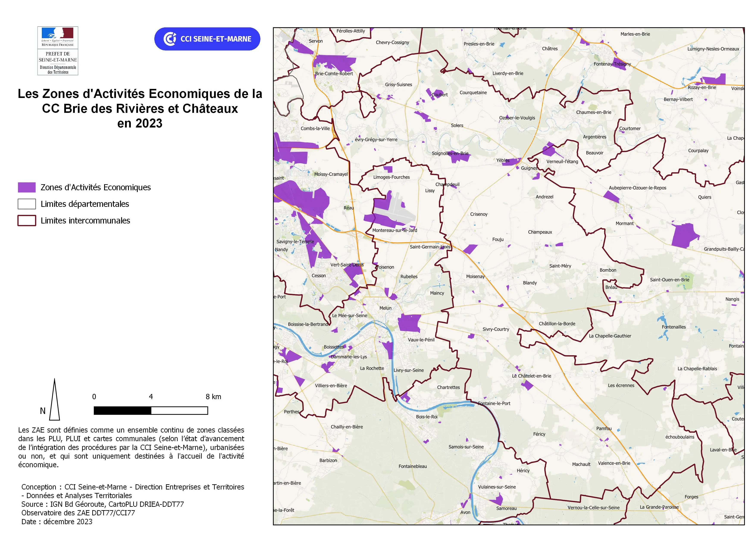This screenshot has width=756, height=535.
Task: Click the 'Vulaines-sur-Seine' map label
Action: 497,487
